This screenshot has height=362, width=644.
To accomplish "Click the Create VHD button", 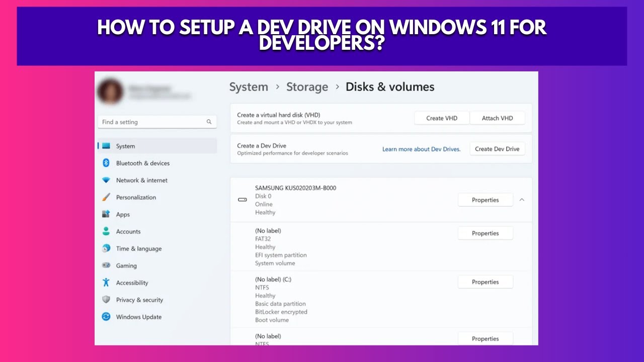I will (442, 118).
